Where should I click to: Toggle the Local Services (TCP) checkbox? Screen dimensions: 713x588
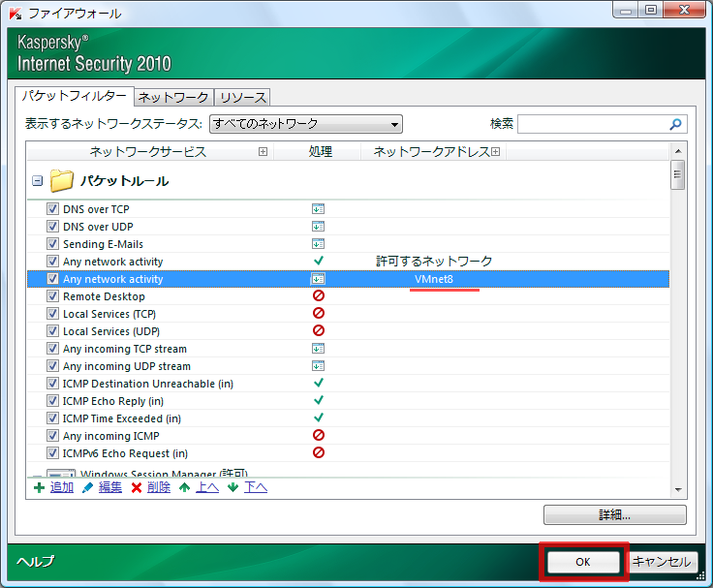point(53,314)
